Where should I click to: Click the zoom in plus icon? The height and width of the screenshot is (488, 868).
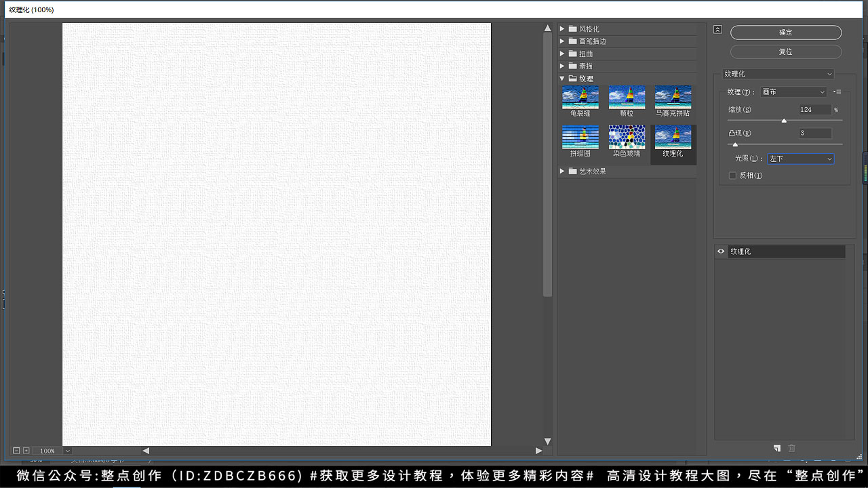26,451
